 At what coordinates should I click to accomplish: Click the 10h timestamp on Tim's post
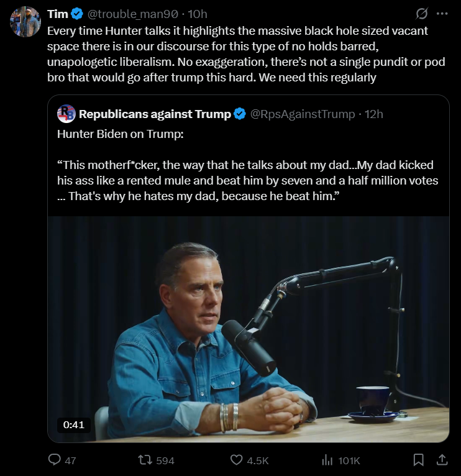pos(198,14)
